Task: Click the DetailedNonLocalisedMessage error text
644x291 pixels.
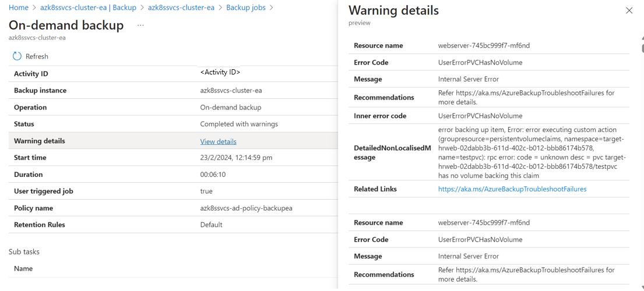Action: tap(530, 152)
